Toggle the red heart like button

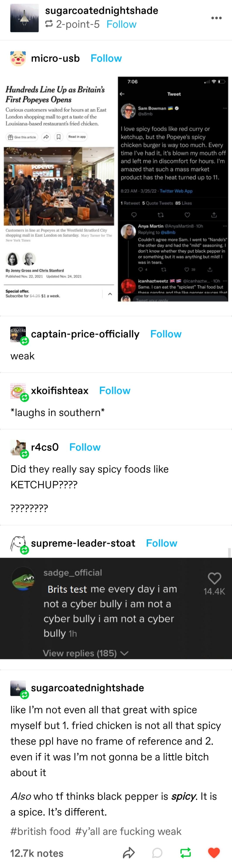click(x=214, y=853)
